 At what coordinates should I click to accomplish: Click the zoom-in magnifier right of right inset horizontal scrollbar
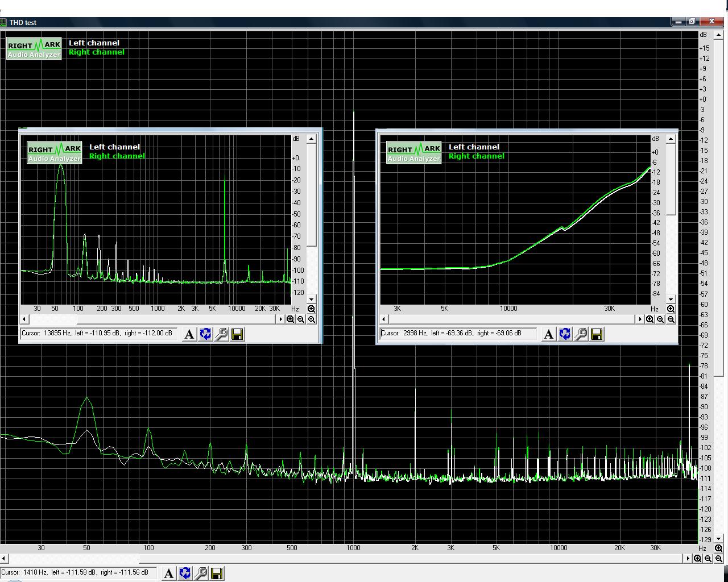tap(650, 319)
